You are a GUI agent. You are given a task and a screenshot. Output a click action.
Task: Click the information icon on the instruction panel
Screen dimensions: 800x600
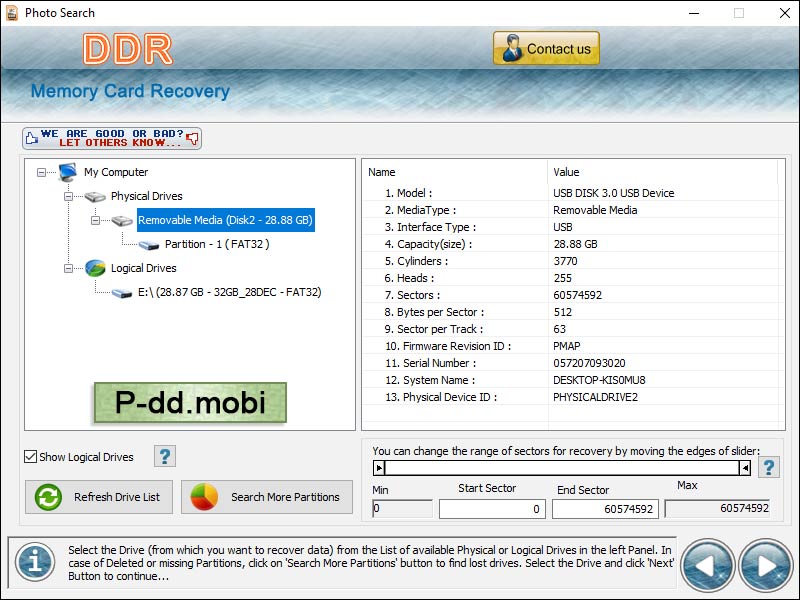click(34, 562)
